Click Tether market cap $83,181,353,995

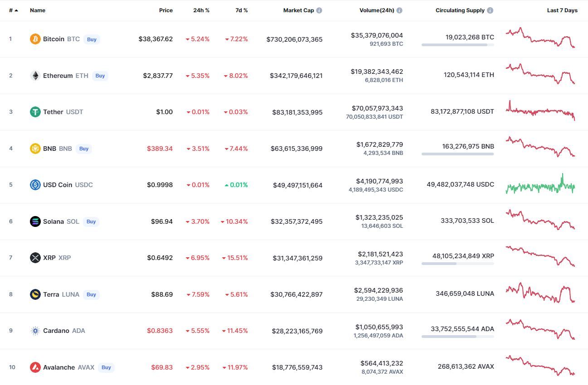(x=297, y=112)
